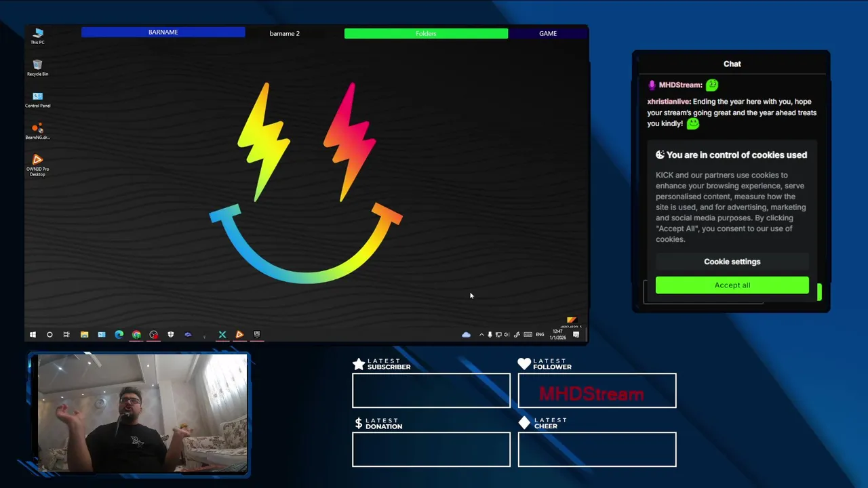Click the webcam feed thumbnail
Image resolution: width=868 pixels, height=488 pixels.
142,413
